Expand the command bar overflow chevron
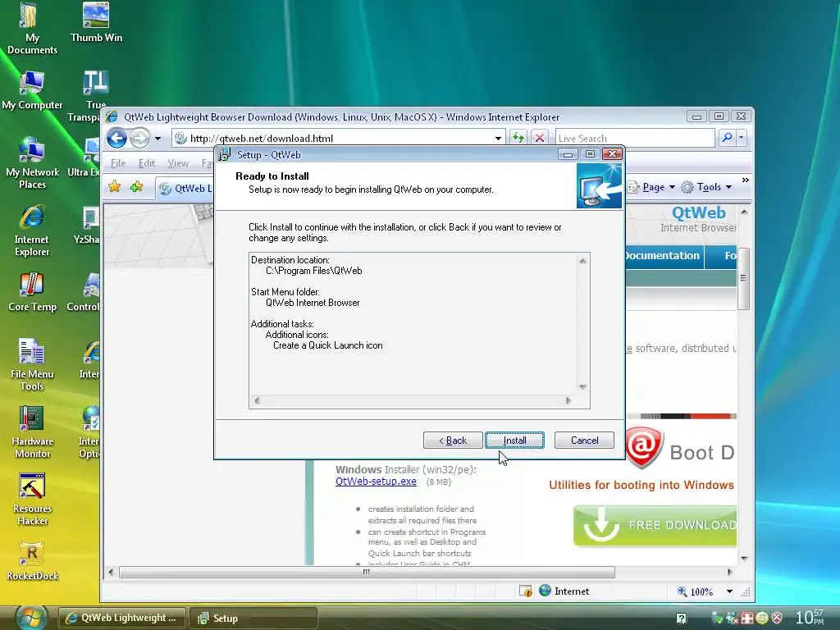The height and width of the screenshot is (630, 840). point(745,180)
